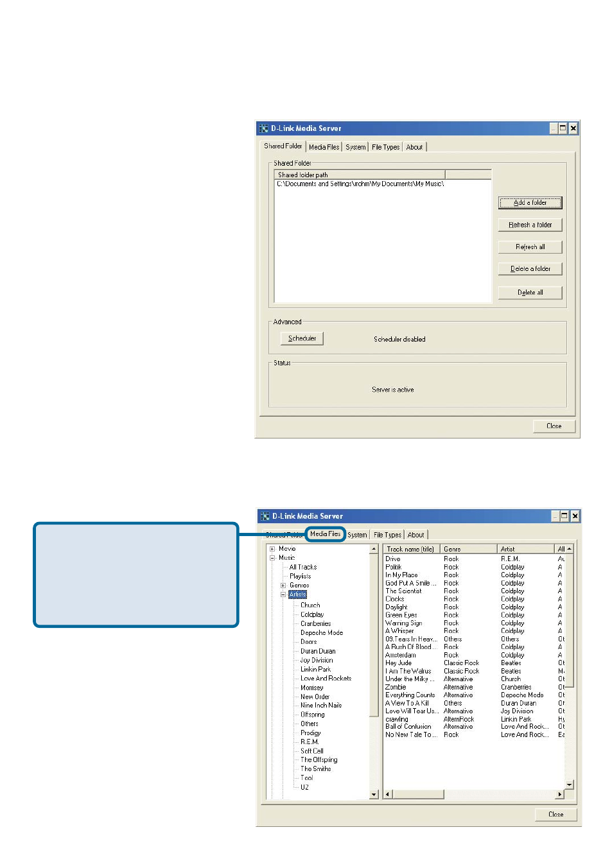The width and height of the screenshot is (612, 868).
Task: Select R.E.M. in the artist tree
Action: tap(310, 742)
